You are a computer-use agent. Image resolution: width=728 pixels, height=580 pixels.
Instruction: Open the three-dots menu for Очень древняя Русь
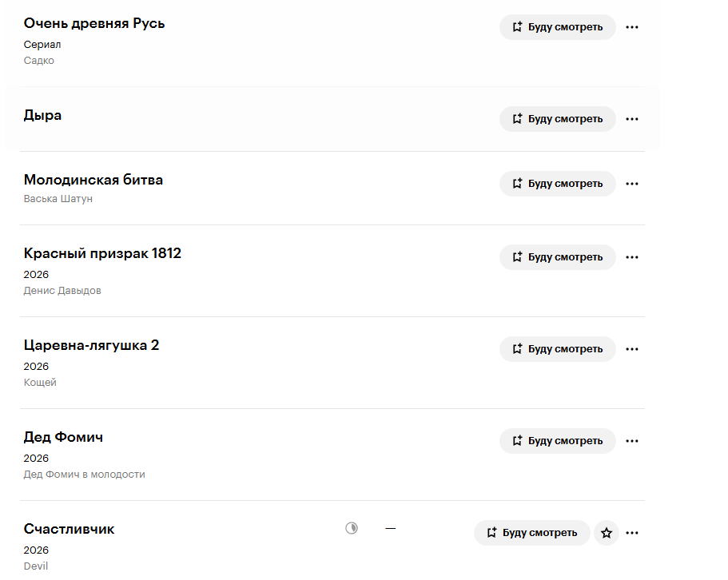(632, 27)
